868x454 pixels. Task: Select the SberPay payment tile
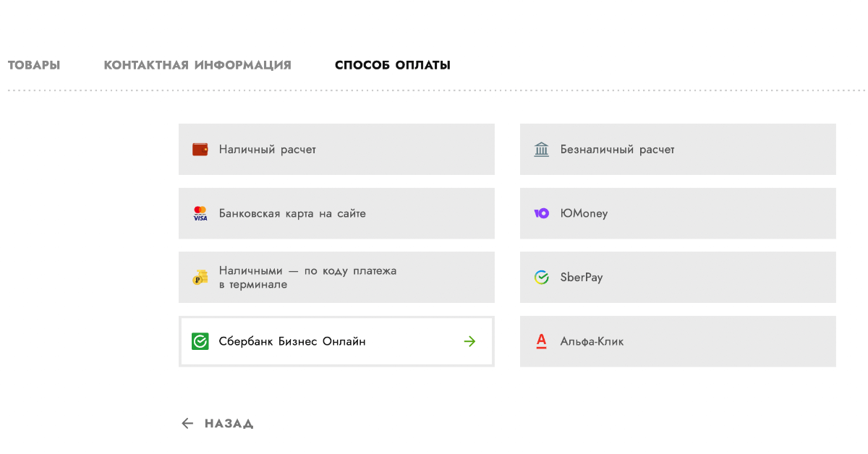point(678,277)
